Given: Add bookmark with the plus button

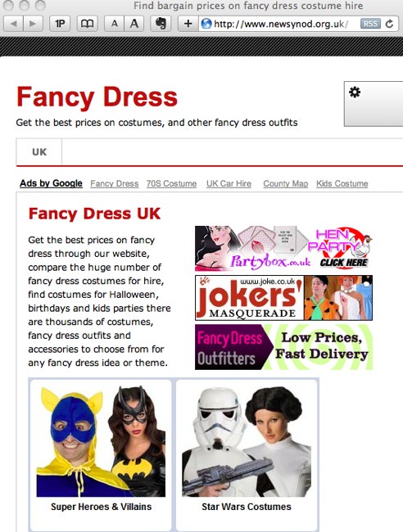Looking at the screenshot, I should (188, 24).
